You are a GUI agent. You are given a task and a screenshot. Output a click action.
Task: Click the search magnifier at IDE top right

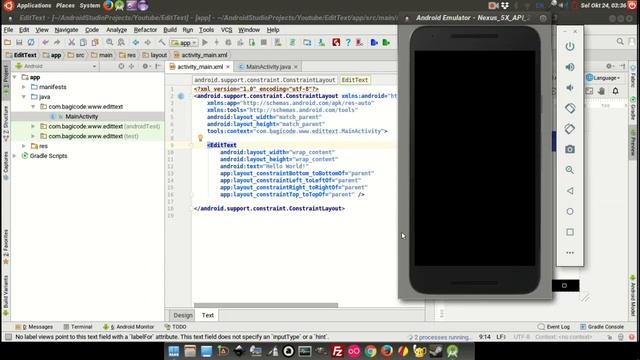pyautogui.click(x=620, y=42)
